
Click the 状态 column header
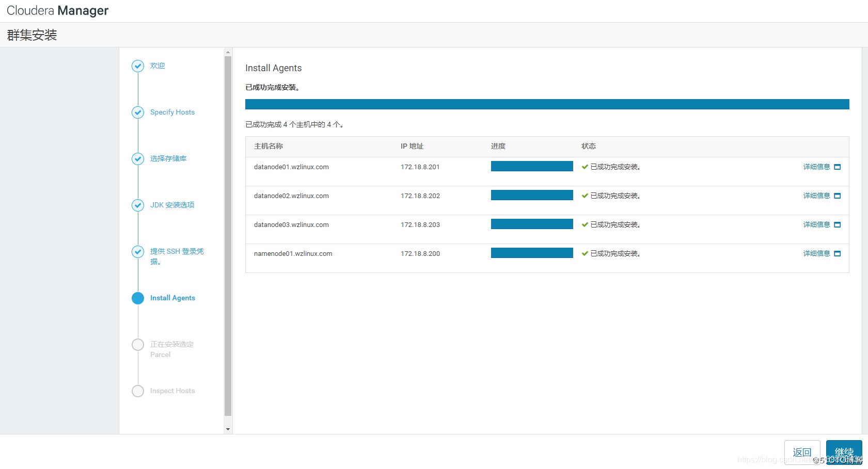click(x=589, y=146)
